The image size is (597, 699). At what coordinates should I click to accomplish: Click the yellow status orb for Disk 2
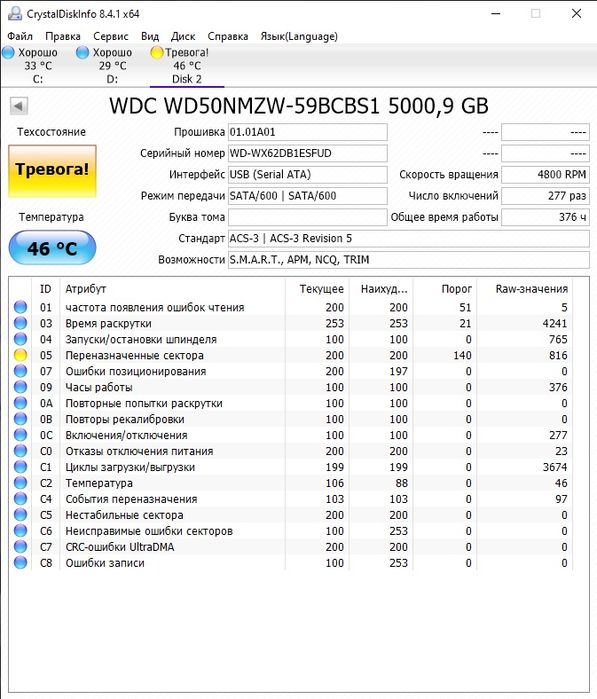(156, 53)
